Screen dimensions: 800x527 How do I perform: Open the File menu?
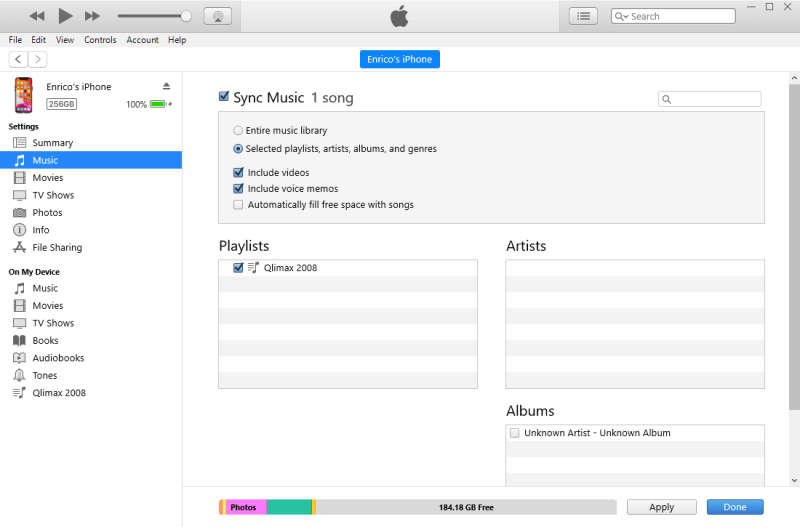pyautogui.click(x=15, y=40)
